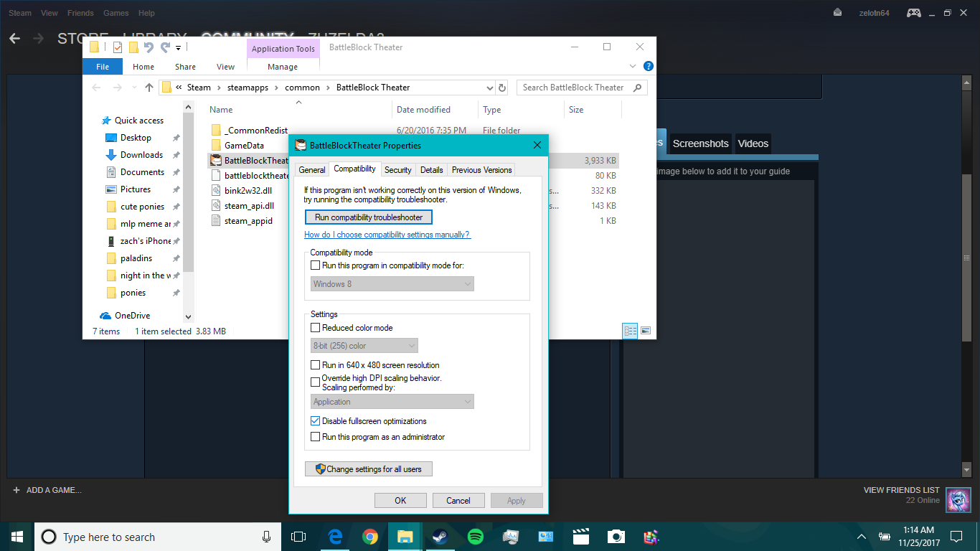
Task: Launch Google Chrome from the taskbar
Action: 369,537
